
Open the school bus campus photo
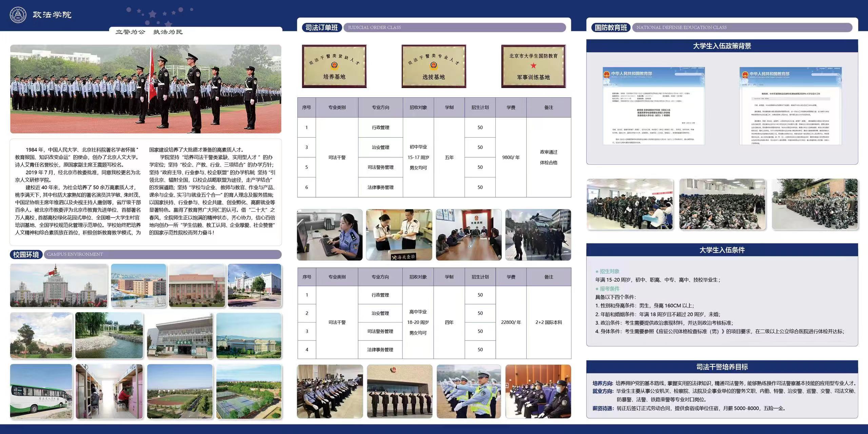(x=41, y=391)
